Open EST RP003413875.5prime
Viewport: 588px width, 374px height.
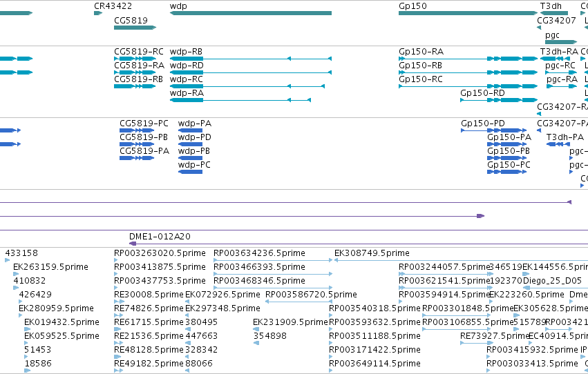[116, 274]
